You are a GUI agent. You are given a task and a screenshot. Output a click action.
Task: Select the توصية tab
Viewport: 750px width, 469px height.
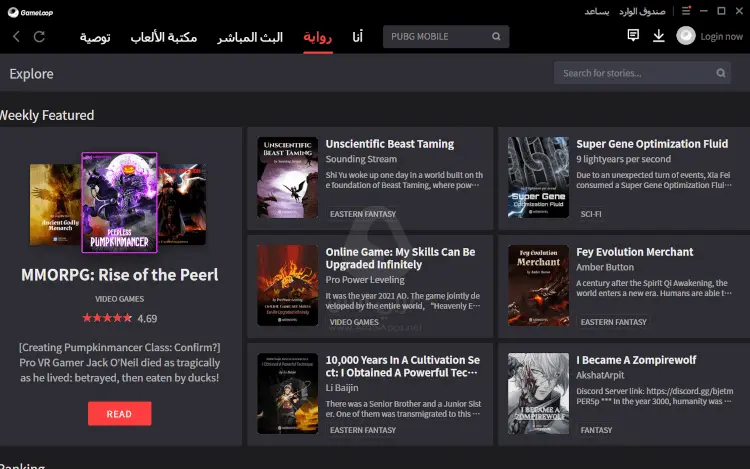pos(95,37)
